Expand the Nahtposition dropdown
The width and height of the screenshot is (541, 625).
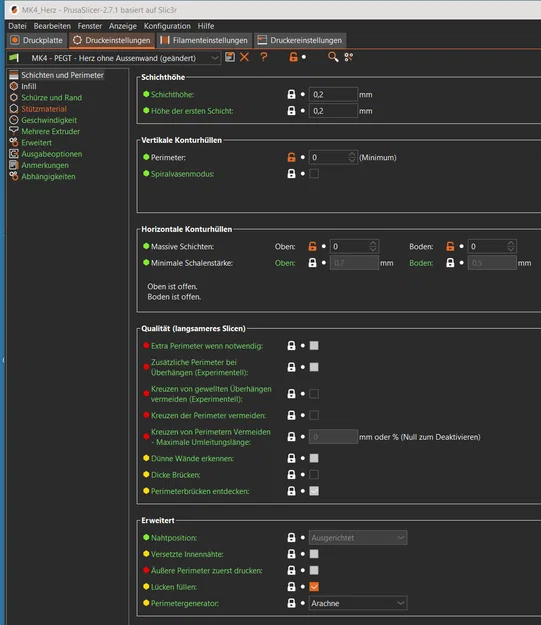pos(358,538)
